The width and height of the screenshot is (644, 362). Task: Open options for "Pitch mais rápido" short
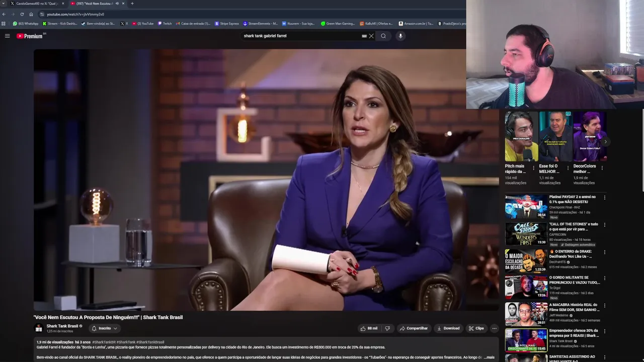click(x=534, y=168)
